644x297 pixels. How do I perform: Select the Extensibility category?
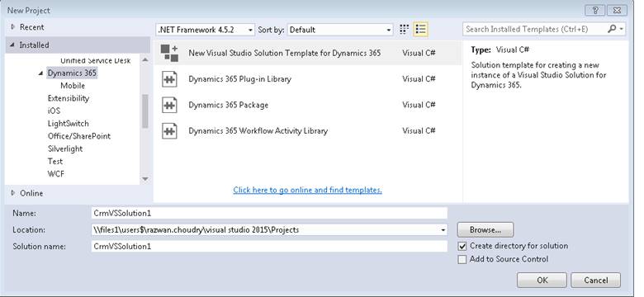click(69, 98)
